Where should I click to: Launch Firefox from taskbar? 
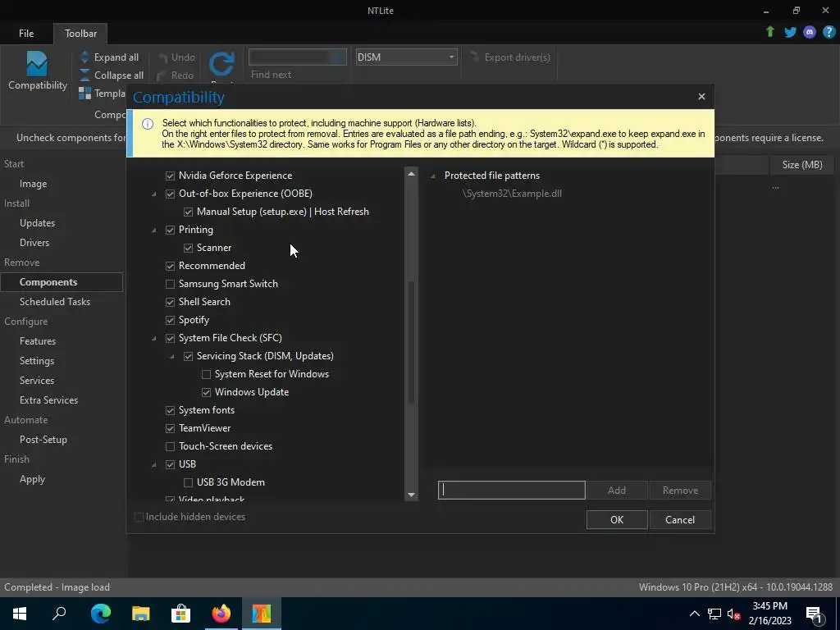tap(221, 614)
